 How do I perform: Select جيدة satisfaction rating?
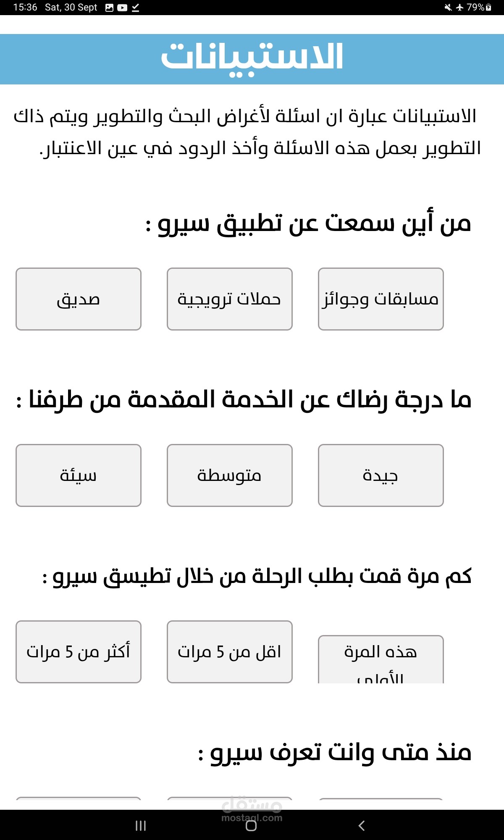tap(381, 475)
